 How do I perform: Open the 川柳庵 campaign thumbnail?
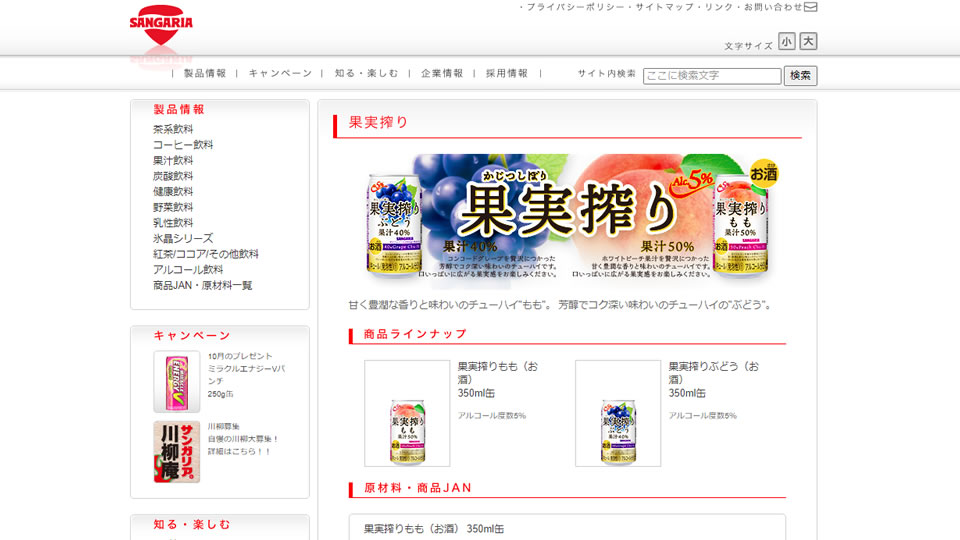(x=176, y=452)
